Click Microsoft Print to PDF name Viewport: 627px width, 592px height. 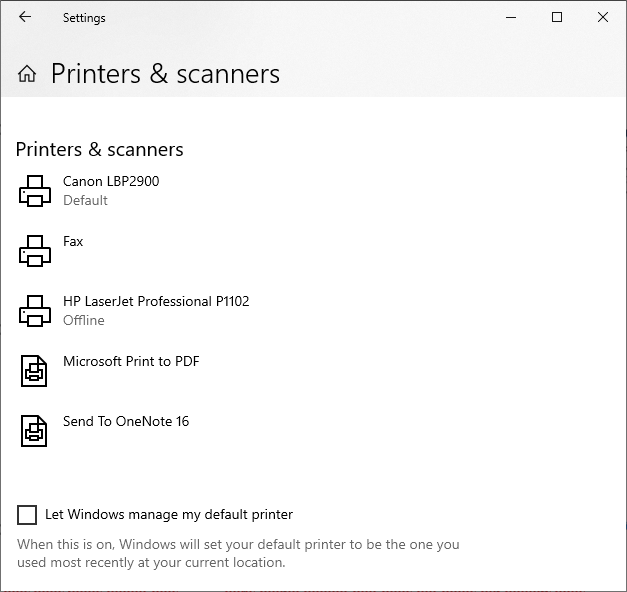pyautogui.click(x=131, y=361)
